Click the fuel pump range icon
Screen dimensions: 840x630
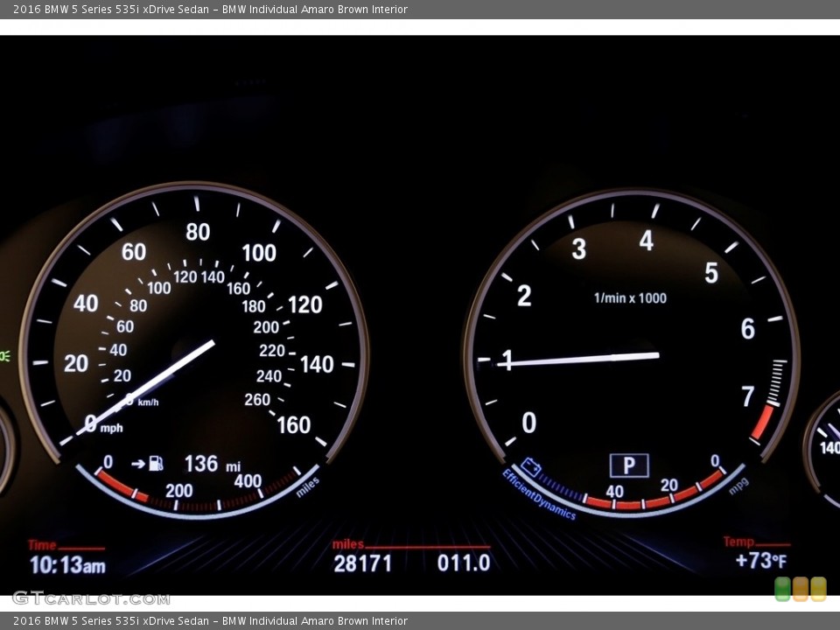156,463
